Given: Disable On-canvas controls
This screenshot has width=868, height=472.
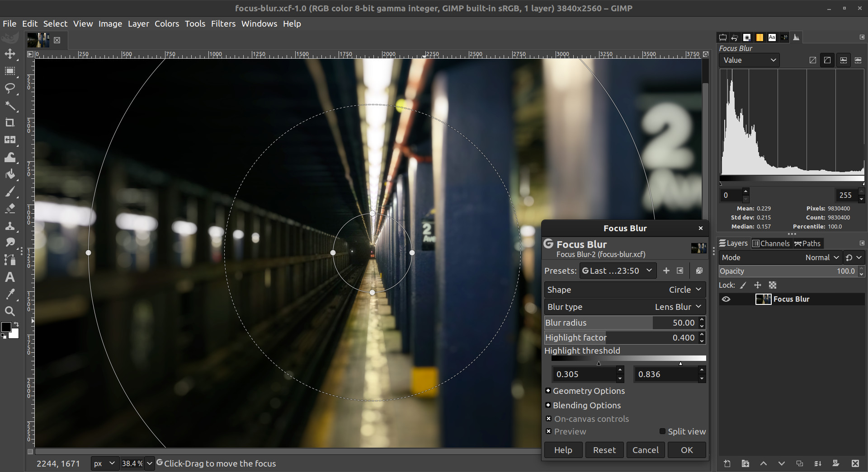Looking at the screenshot, I should [548, 419].
